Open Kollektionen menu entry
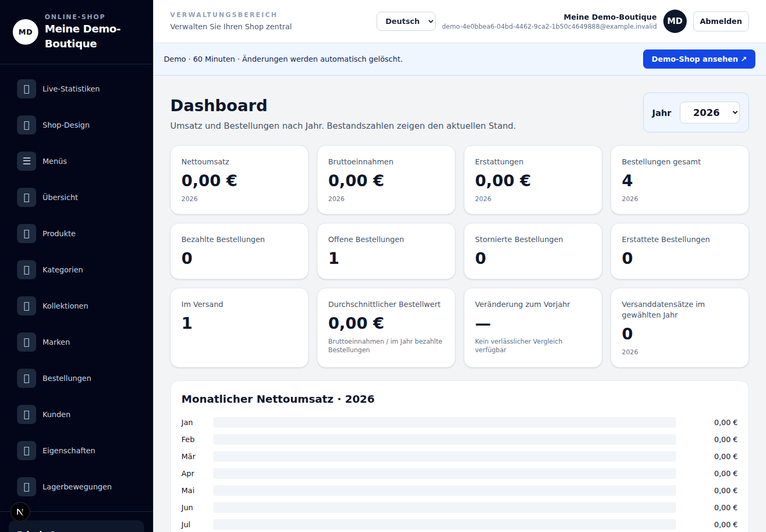766x532 pixels. pos(77,306)
